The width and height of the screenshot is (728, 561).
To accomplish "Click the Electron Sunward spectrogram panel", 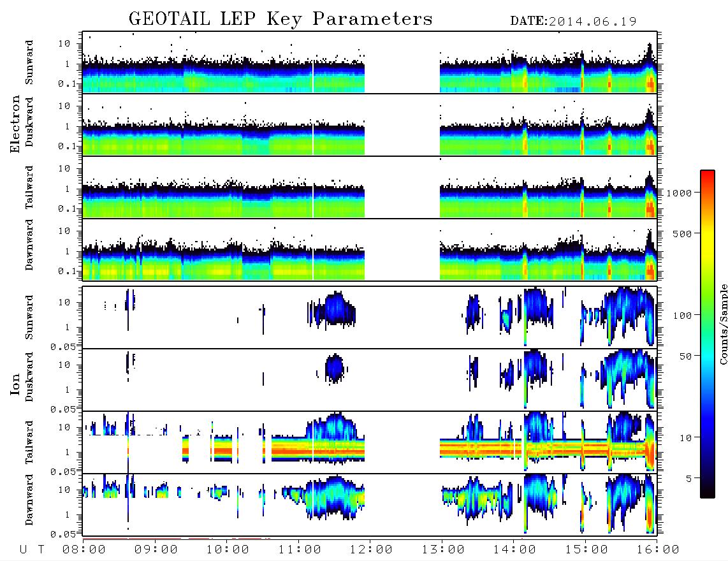I will [x=370, y=62].
